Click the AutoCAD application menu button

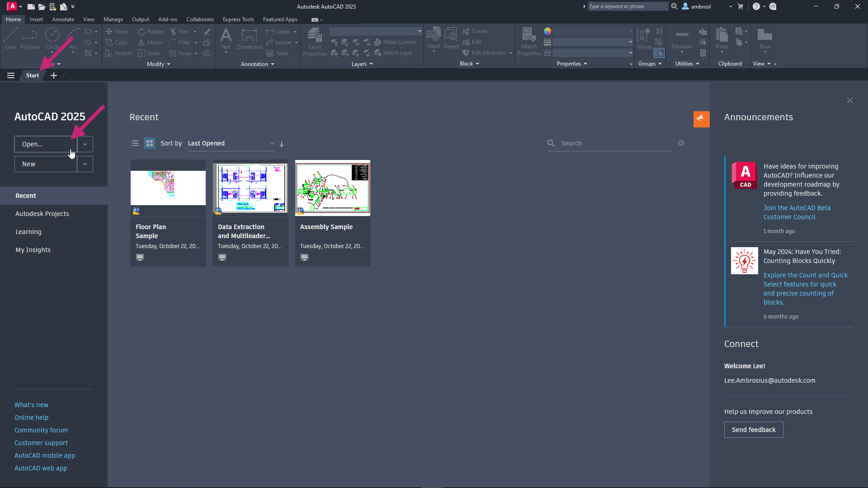point(12,6)
